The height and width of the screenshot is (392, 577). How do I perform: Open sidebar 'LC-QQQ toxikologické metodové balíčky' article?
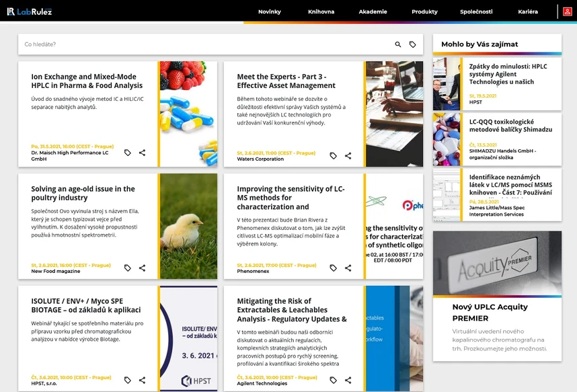(x=510, y=126)
